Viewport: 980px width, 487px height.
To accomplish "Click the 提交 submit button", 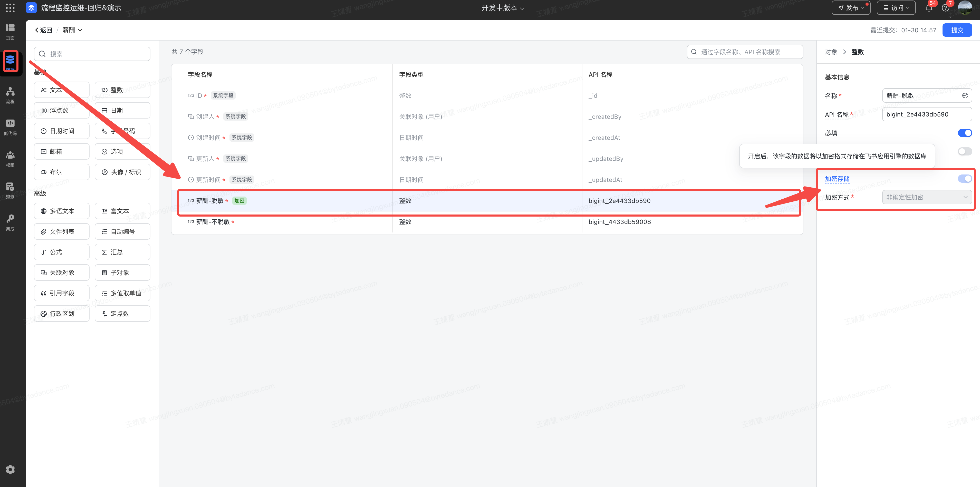I will (x=957, y=30).
